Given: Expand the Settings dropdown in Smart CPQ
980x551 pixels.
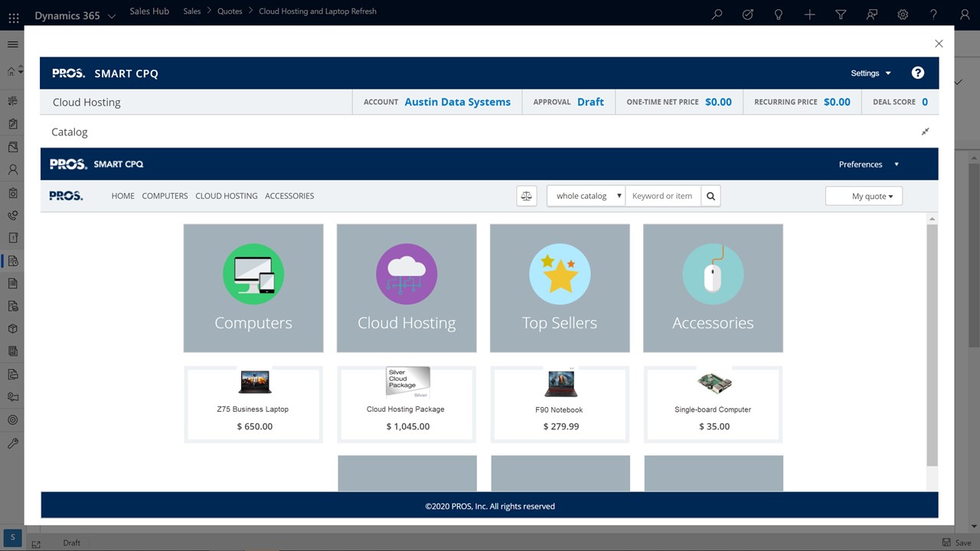Looking at the screenshot, I should [x=871, y=73].
